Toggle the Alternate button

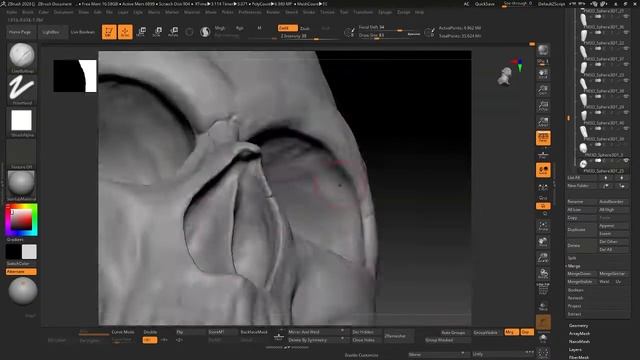coord(21,272)
